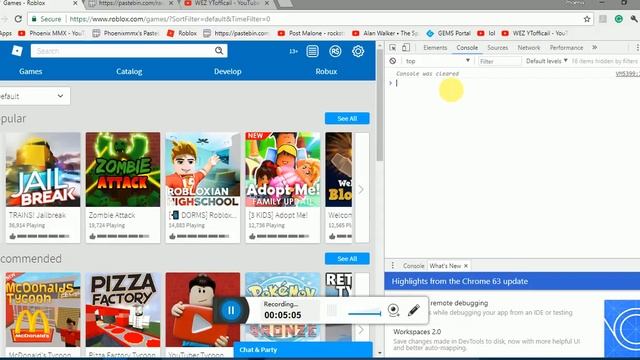Viewport: 640px width, 360px height.
Task: Bookmark this page with the star icon
Action: pos(587,19)
